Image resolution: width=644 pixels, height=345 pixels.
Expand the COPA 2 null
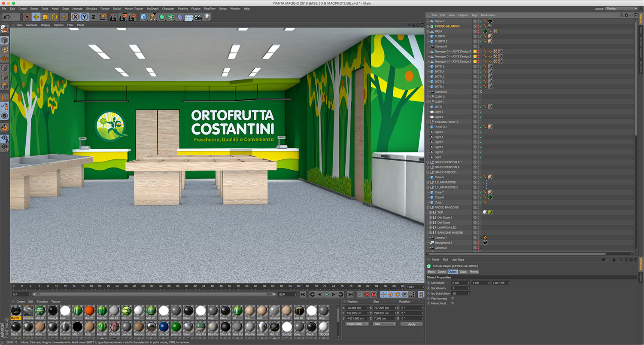tap(428, 97)
